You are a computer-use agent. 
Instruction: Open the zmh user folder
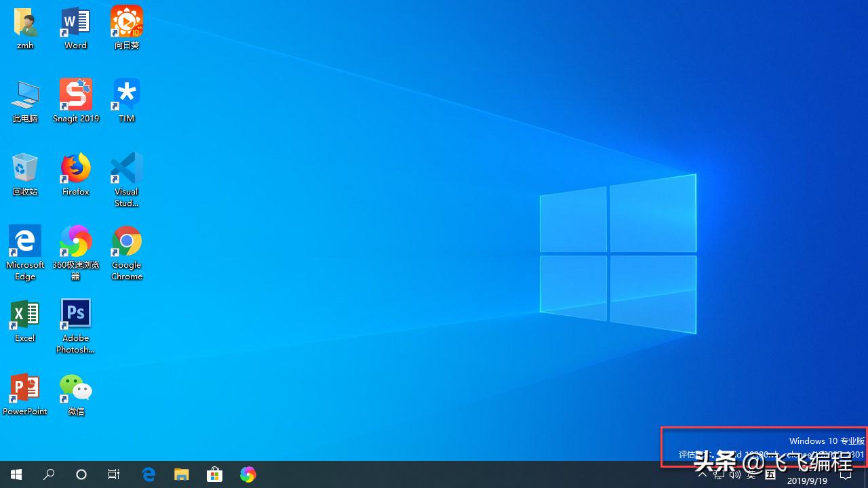click(x=25, y=22)
